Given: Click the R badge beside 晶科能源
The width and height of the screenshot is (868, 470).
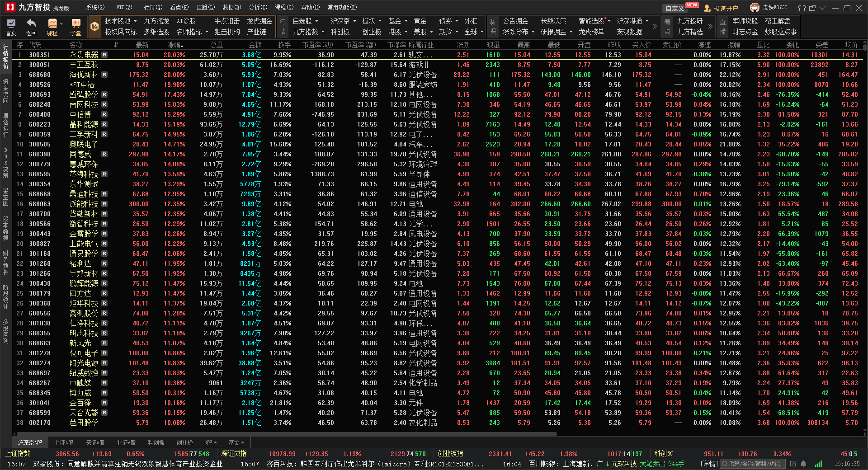Looking at the screenshot, I should click(104, 124).
